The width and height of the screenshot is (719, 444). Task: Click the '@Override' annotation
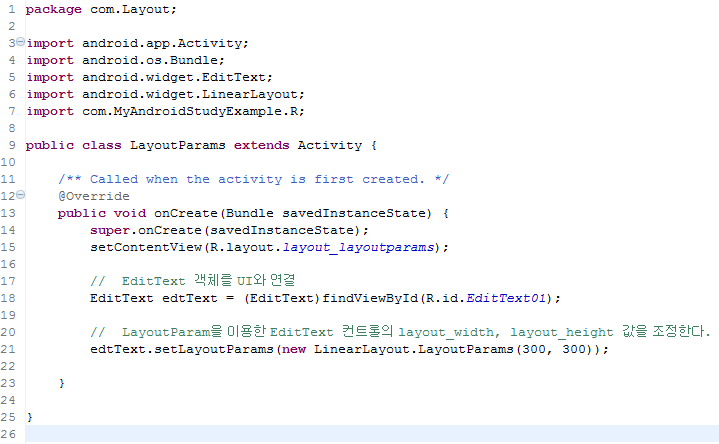[94, 196]
